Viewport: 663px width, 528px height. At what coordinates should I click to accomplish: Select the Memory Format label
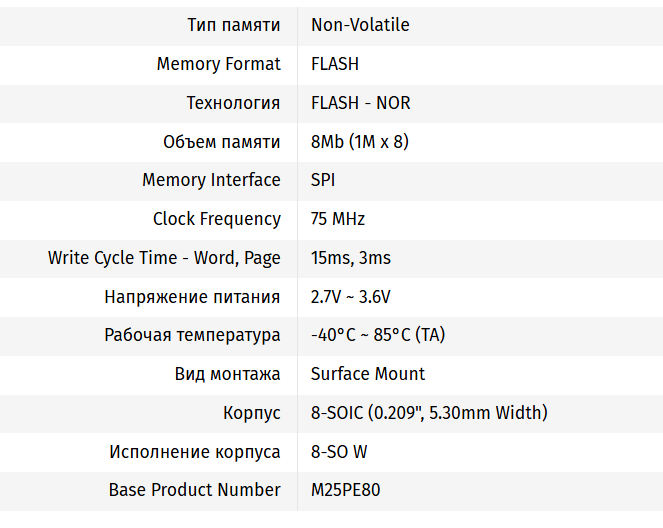pyautogui.click(x=218, y=64)
